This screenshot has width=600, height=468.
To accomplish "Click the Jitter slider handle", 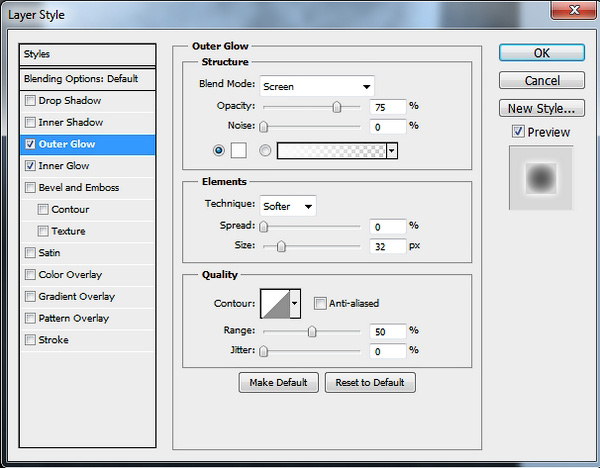I will tap(264, 351).
